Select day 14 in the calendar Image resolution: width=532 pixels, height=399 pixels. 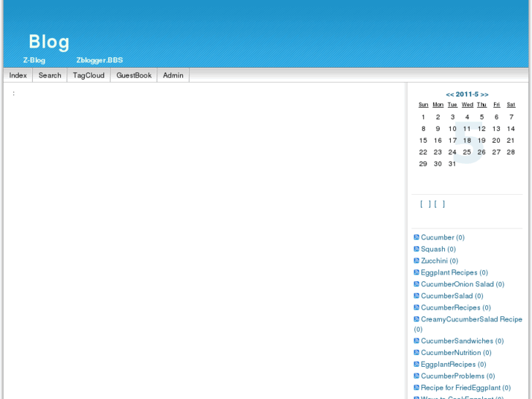pos(511,129)
